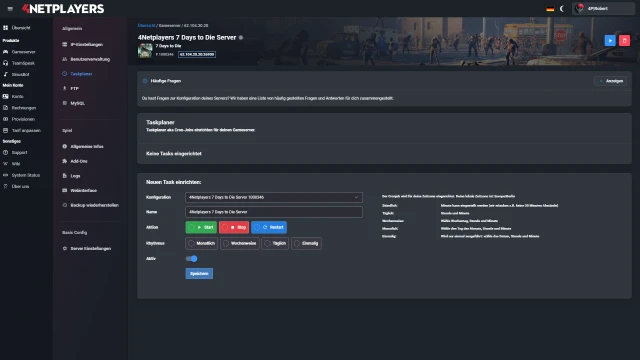Open the MySQL menu entry
Image resolution: width=640 pixels, height=360 pixels.
point(73,103)
